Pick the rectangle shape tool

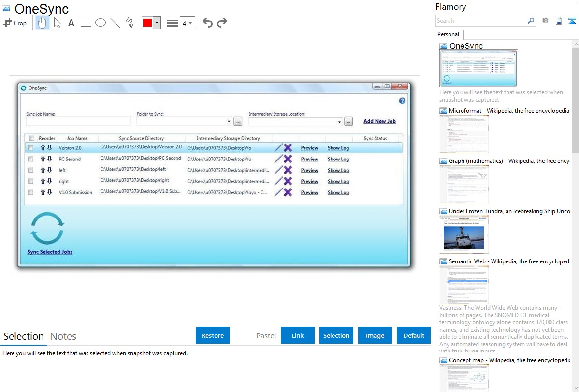coord(86,23)
